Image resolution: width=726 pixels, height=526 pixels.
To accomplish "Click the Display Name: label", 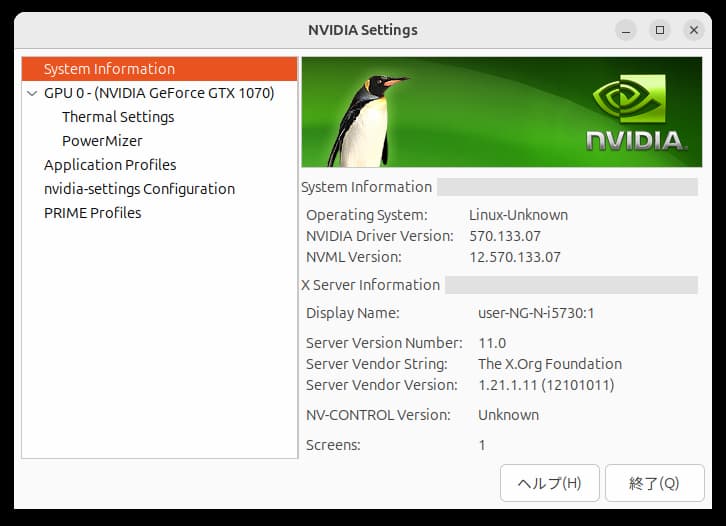I will [x=352, y=313].
